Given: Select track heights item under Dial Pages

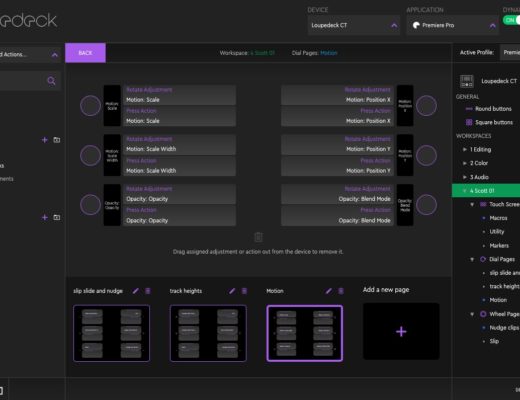Looking at the screenshot, I should [x=504, y=286].
